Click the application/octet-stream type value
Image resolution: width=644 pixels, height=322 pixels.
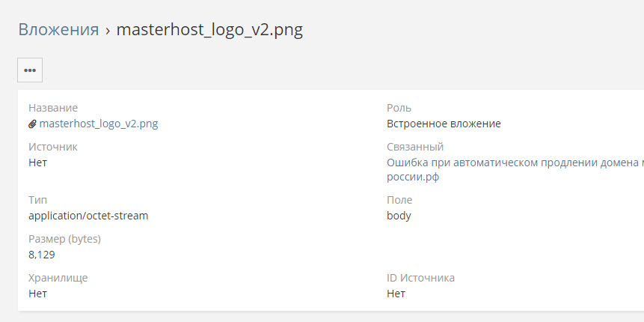point(88,216)
